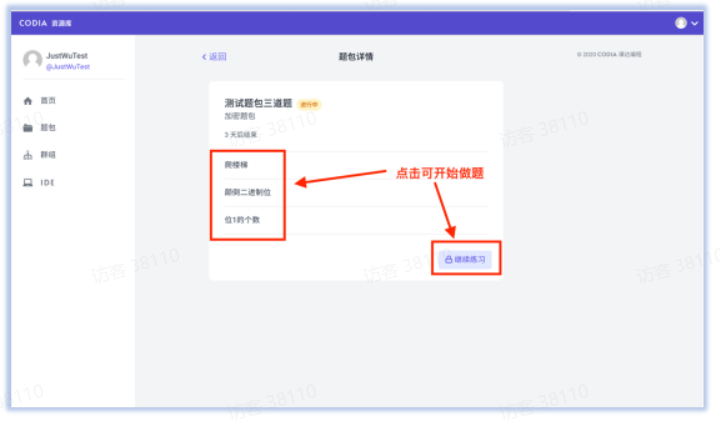Click the 群组 group icon in sidebar
Screen dimensions: 720x421
pos(28,155)
